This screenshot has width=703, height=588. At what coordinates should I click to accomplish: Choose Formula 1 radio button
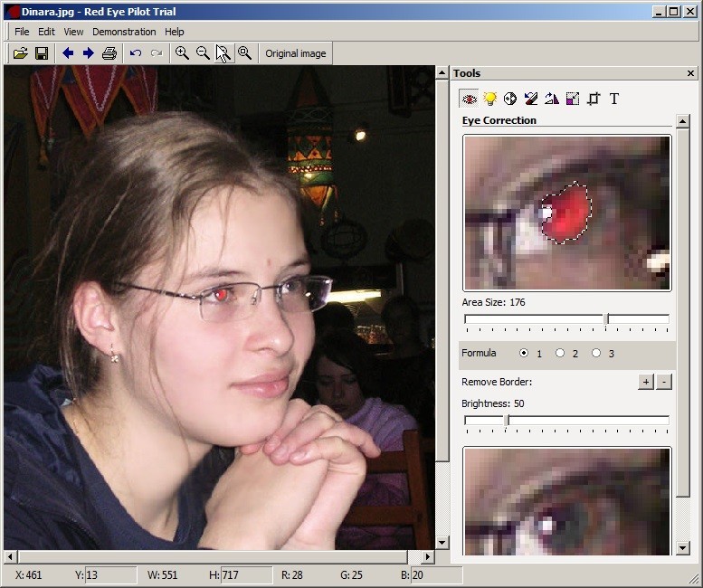click(x=524, y=353)
